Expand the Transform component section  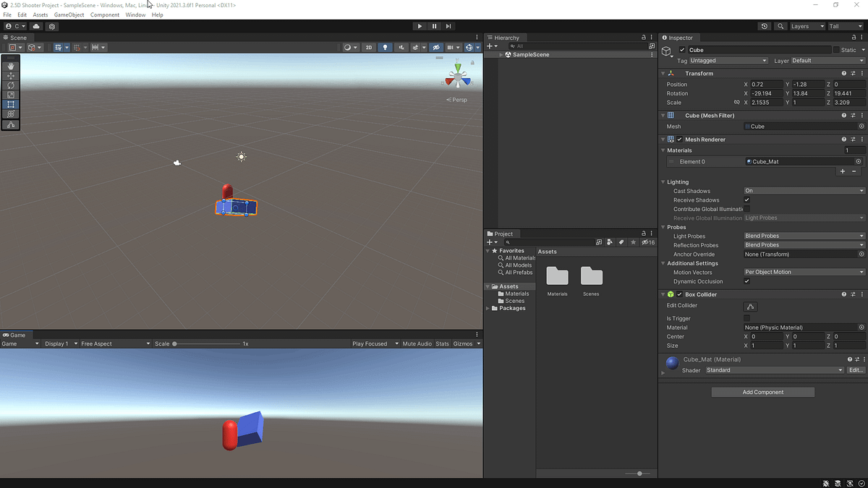[x=663, y=73]
